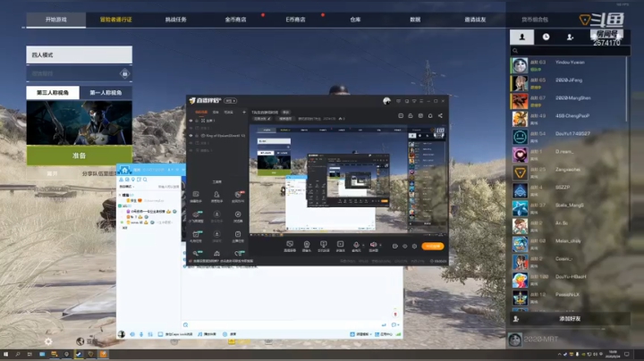Select friend Yindou Yuwan in list
644x361 pixels.
(x=569, y=65)
